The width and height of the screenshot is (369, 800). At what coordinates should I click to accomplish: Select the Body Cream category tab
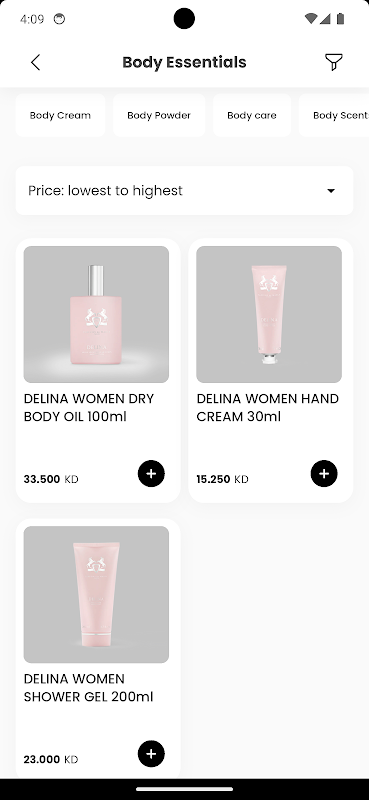pos(60,115)
